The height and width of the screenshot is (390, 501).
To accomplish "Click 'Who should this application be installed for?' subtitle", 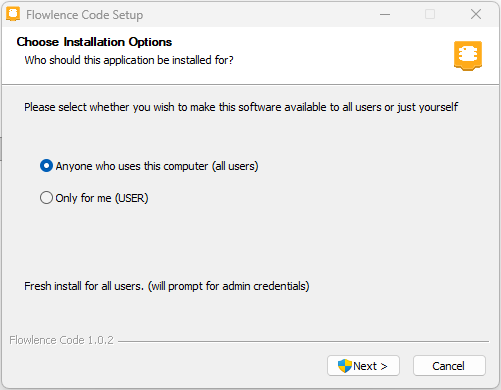I will [129, 60].
